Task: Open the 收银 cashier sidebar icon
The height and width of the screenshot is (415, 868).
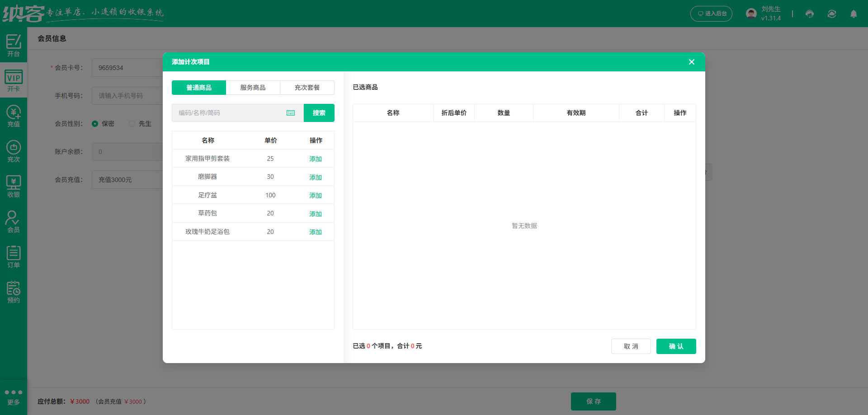Action: [x=14, y=186]
